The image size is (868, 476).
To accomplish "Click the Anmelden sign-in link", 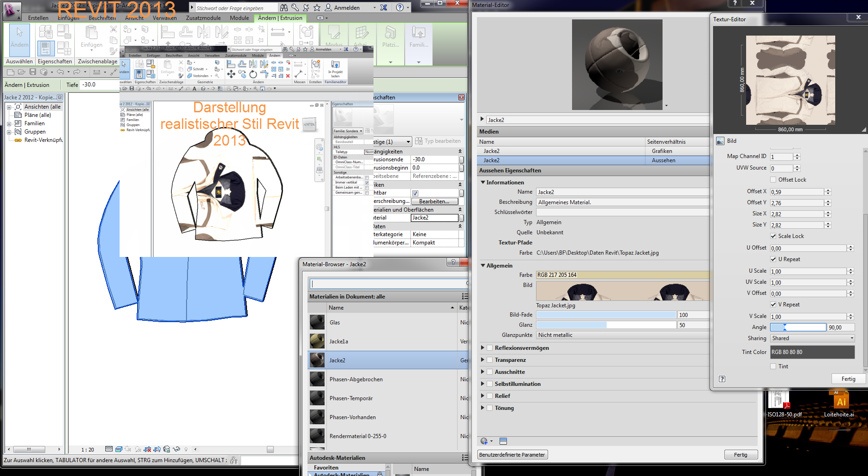I will point(347,8).
